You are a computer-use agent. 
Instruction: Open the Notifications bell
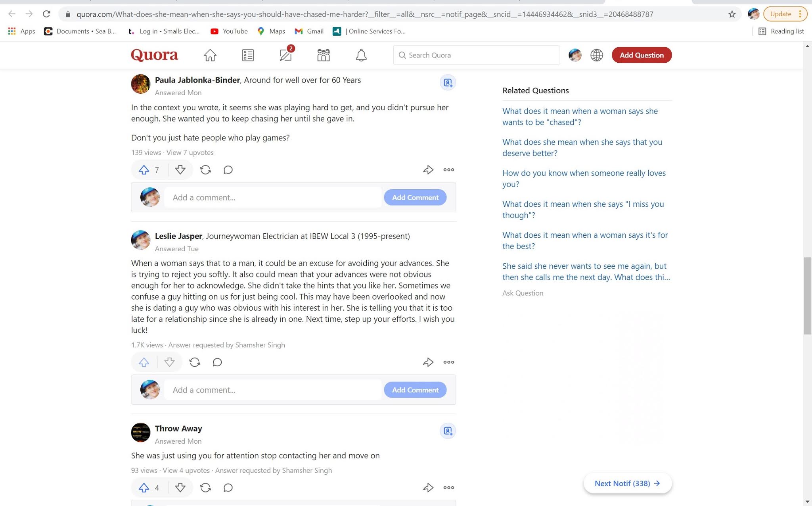point(361,55)
